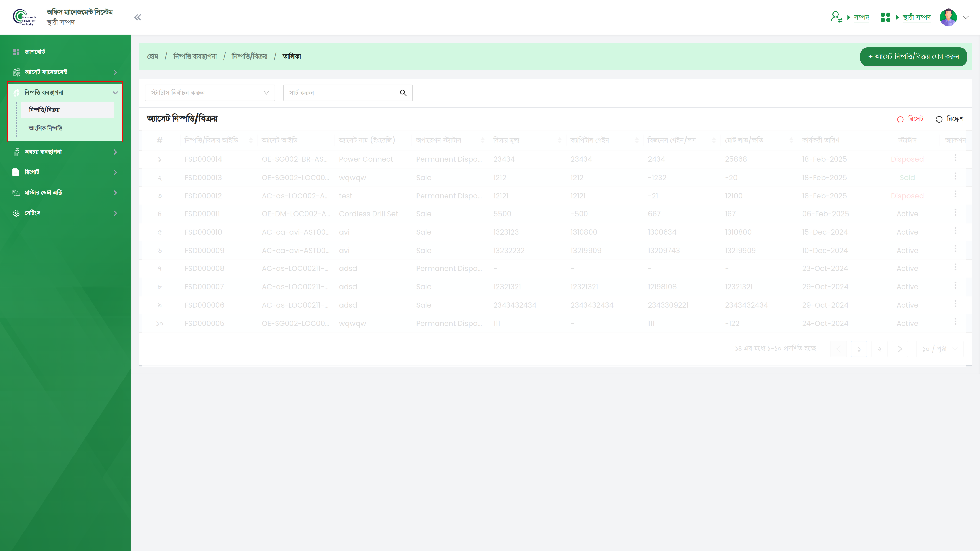The image size is (980, 551).
Task: Collapse sidebar with double-chevron icon
Action: pyautogui.click(x=138, y=18)
